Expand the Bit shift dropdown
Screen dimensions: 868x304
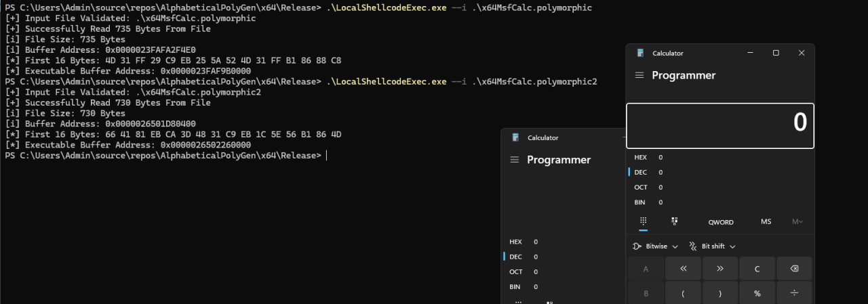(712, 246)
